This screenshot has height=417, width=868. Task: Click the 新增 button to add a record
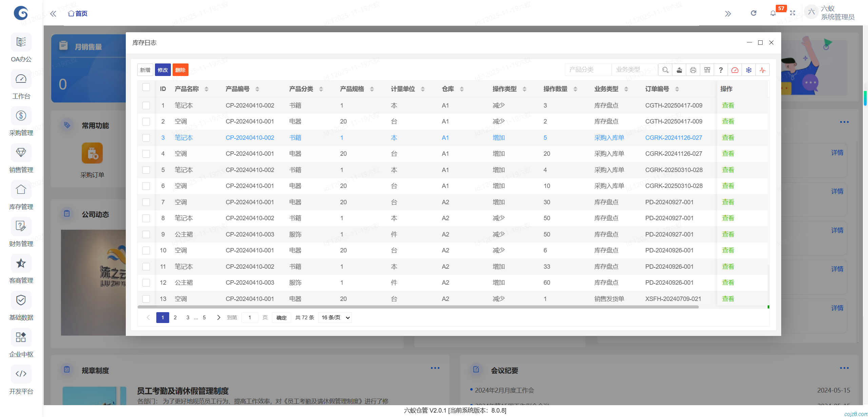pos(145,70)
